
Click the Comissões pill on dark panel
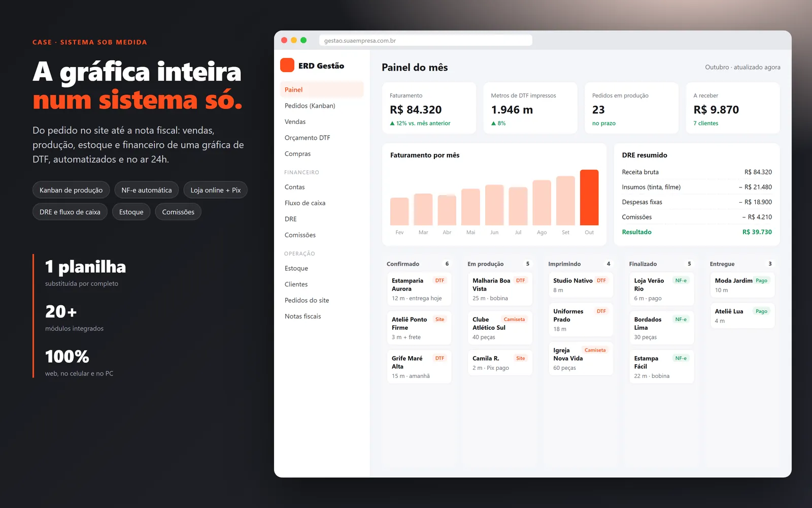click(178, 212)
